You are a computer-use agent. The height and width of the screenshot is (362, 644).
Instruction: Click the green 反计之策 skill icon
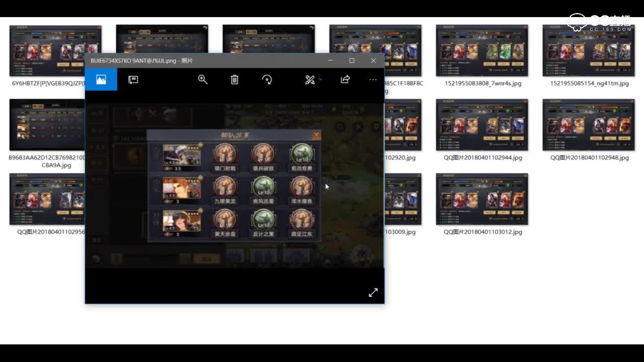click(263, 220)
